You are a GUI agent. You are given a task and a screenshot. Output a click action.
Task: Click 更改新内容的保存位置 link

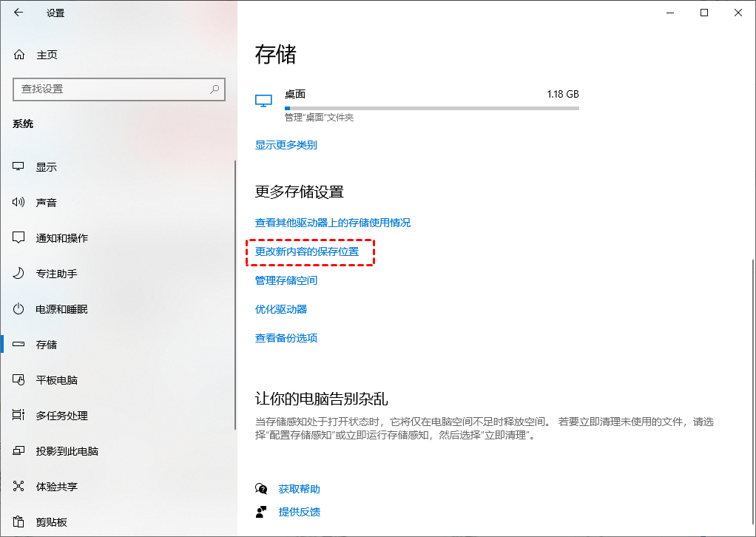[x=307, y=251]
